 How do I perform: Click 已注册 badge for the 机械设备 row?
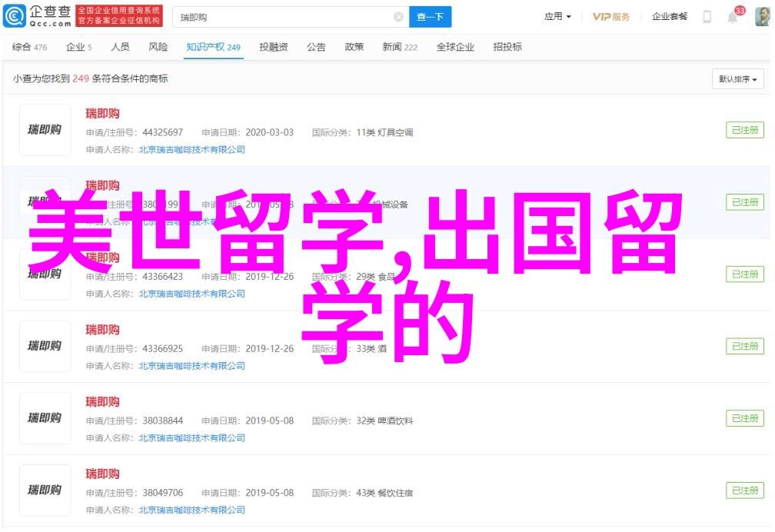(745, 202)
